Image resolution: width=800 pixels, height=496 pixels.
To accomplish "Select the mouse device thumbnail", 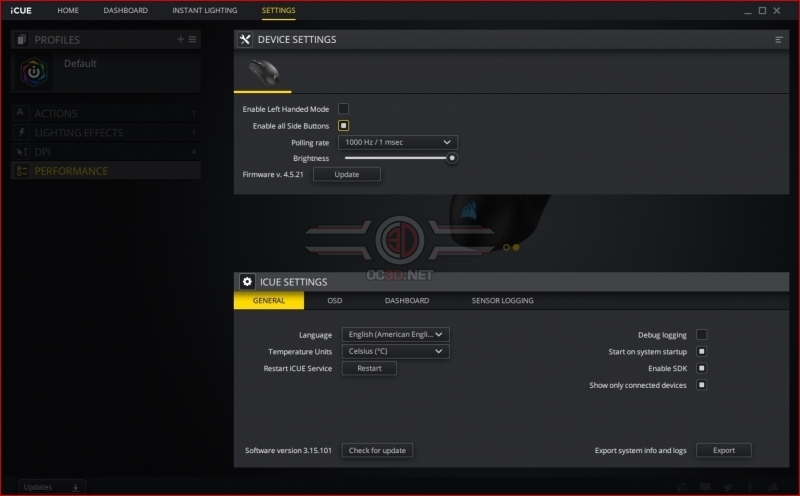I will tap(263, 73).
